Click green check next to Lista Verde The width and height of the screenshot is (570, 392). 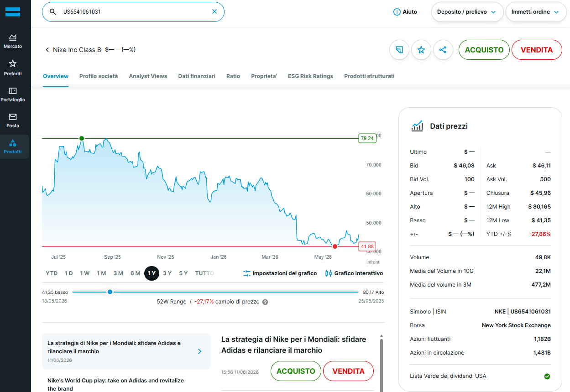pyautogui.click(x=547, y=376)
